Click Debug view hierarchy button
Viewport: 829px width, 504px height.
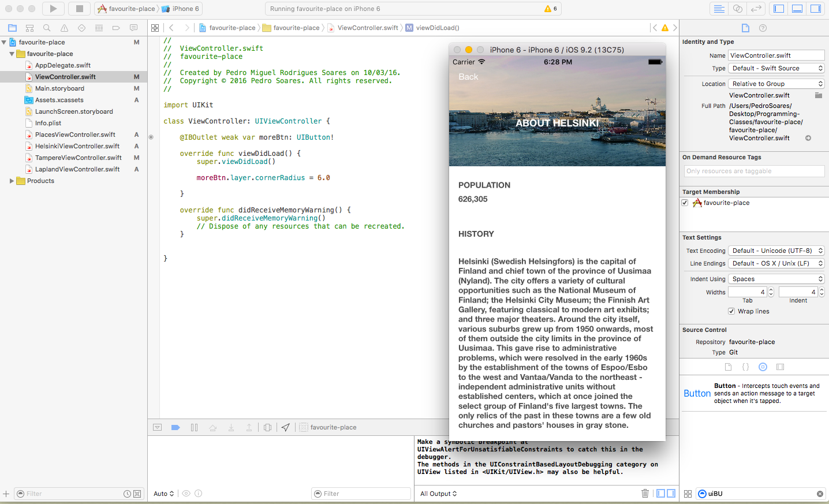267,427
